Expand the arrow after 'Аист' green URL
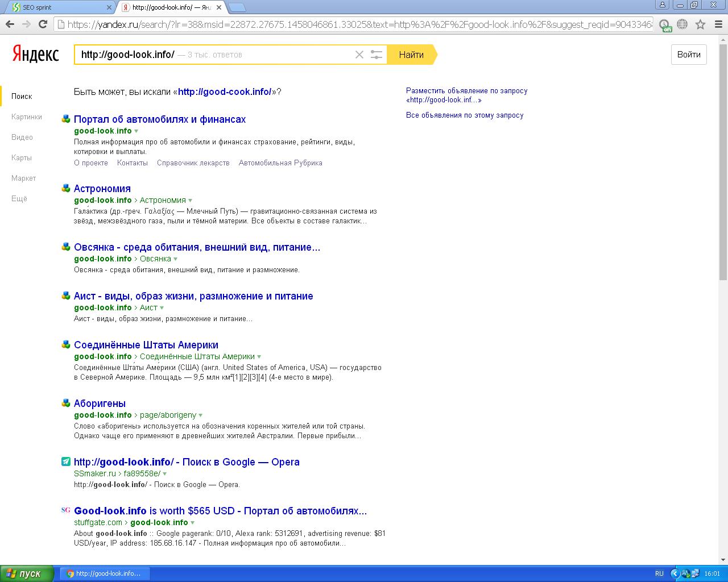 [162, 308]
